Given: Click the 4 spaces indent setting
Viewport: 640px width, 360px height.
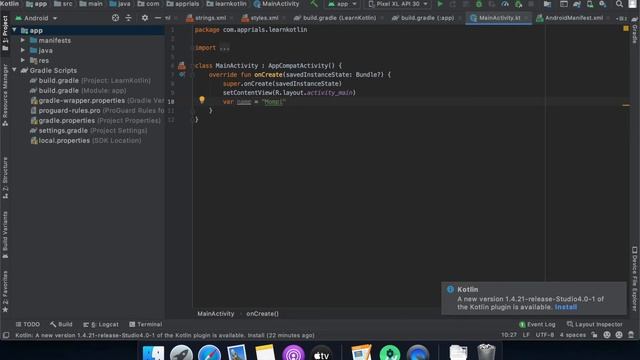Looking at the screenshot, I should click(572, 335).
